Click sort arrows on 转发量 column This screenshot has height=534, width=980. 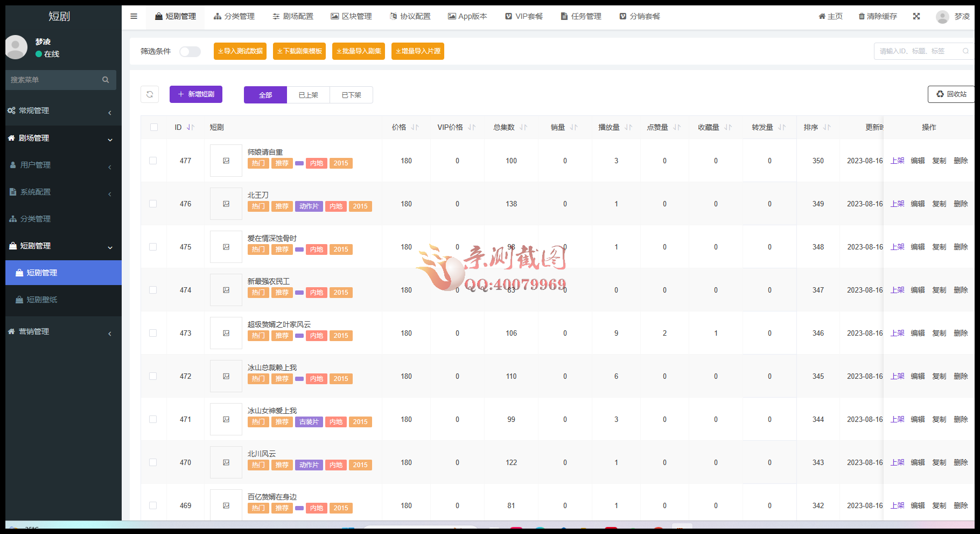pos(782,127)
